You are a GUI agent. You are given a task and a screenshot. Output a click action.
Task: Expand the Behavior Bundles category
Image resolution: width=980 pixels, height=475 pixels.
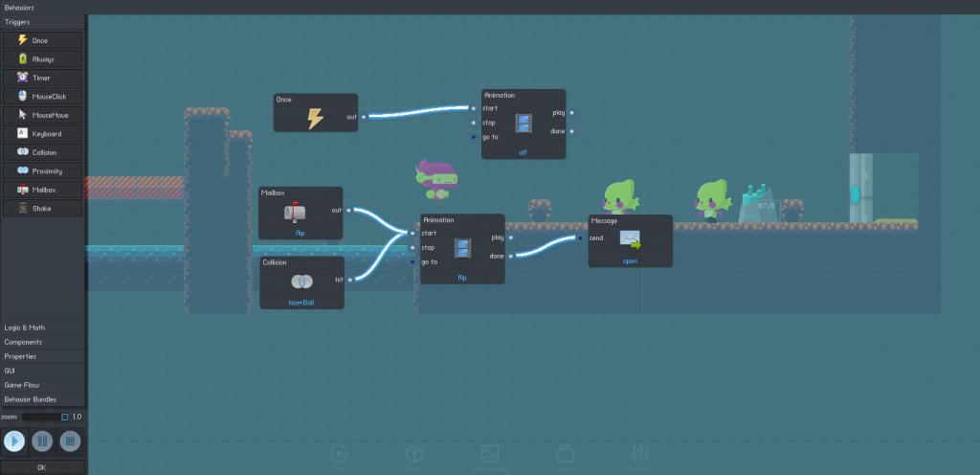(42, 399)
